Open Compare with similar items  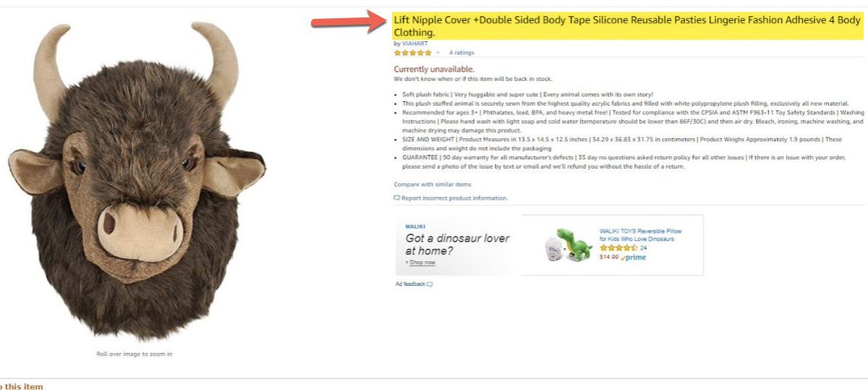[432, 185]
